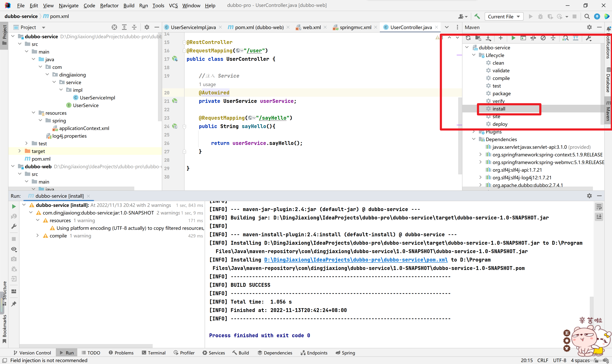Click Execute Maven Goal icon
612x364 pixels.
[523, 38]
